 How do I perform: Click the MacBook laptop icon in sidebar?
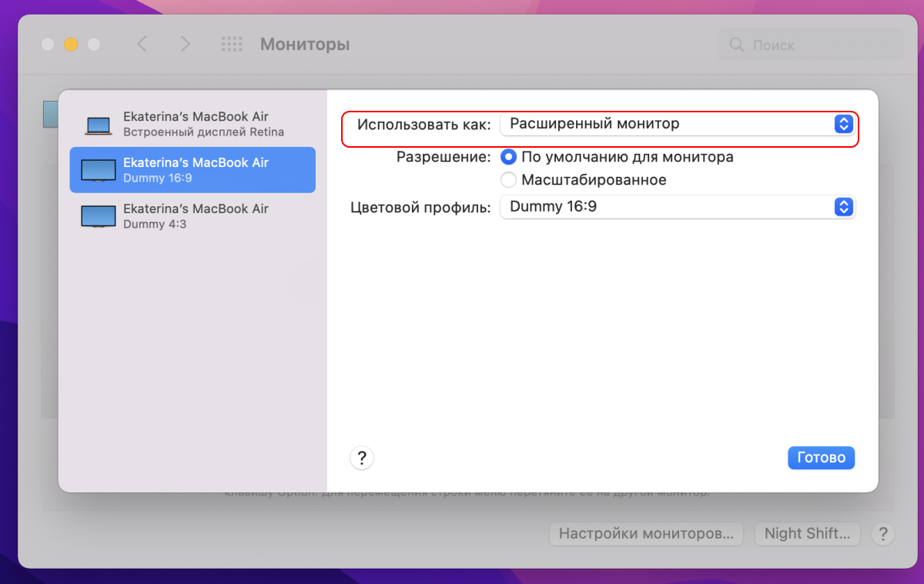pos(99,125)
